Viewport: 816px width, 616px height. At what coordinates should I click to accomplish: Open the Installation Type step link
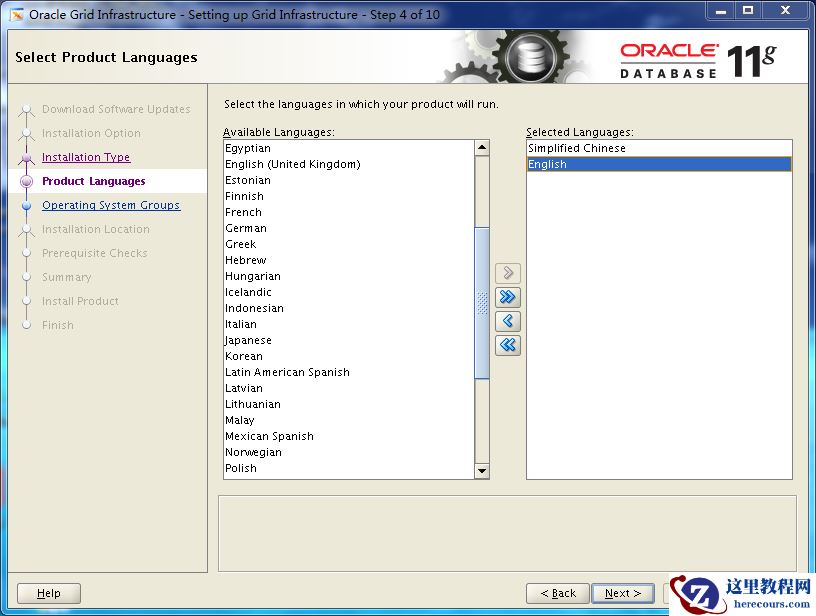tap(86, 157)
